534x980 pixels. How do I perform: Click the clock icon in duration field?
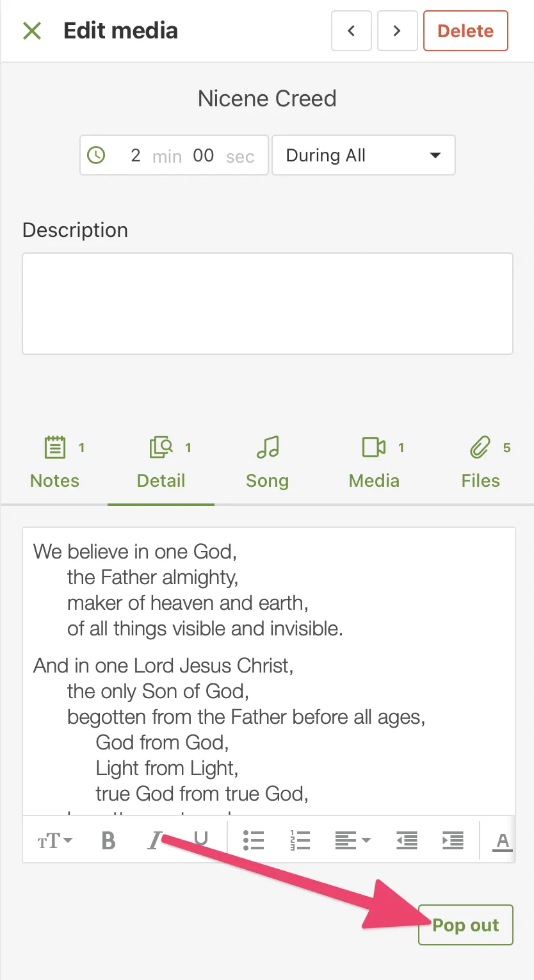96,155
